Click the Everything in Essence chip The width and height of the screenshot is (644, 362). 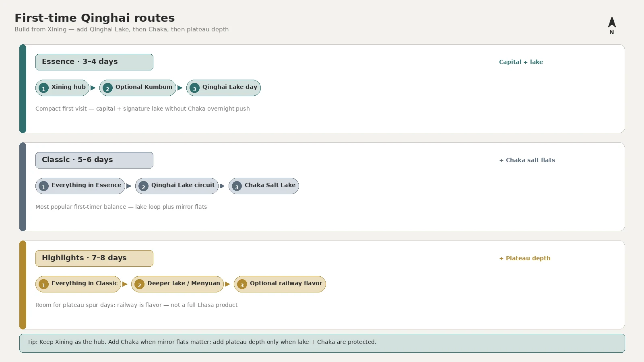click(x=80, y=186)
